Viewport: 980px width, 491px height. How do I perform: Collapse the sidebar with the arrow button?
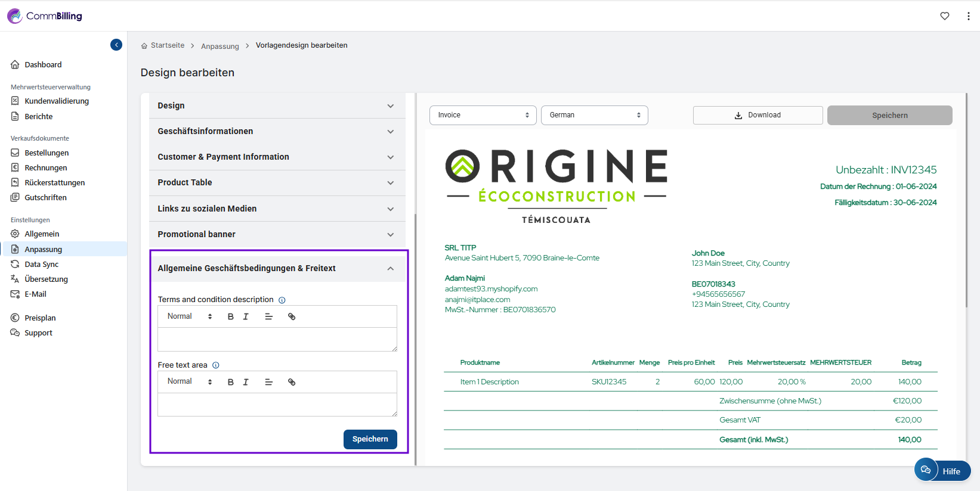tap(116, 45)
